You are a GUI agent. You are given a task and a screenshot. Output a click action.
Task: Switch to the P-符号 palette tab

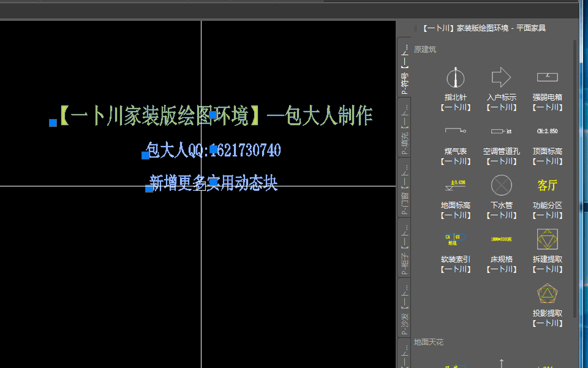[404, 67]
